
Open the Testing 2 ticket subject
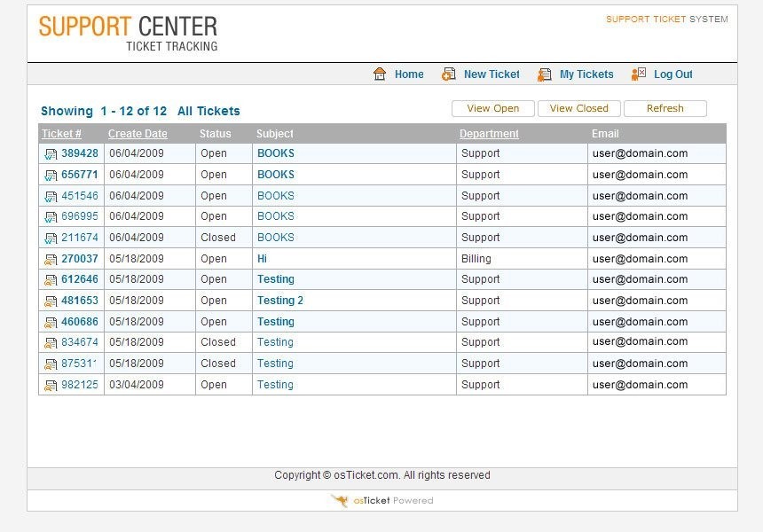click(280, 300)
